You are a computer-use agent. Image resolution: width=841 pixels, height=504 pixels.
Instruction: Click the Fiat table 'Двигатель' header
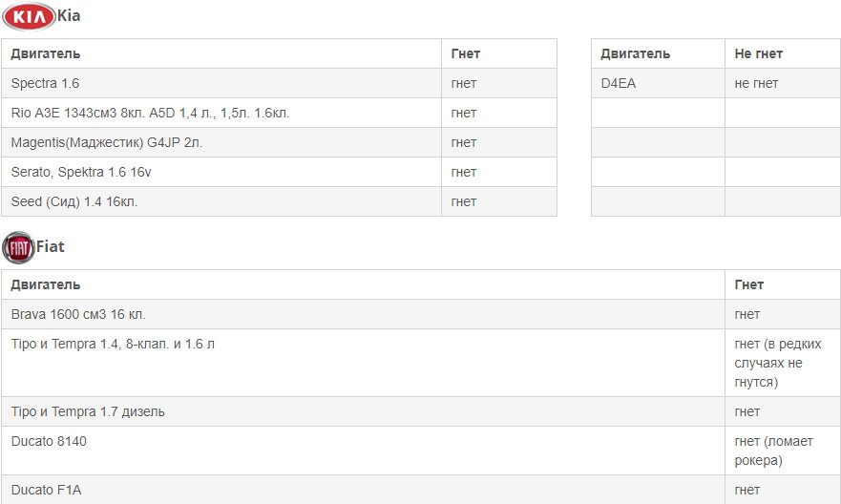pos(363,284)
